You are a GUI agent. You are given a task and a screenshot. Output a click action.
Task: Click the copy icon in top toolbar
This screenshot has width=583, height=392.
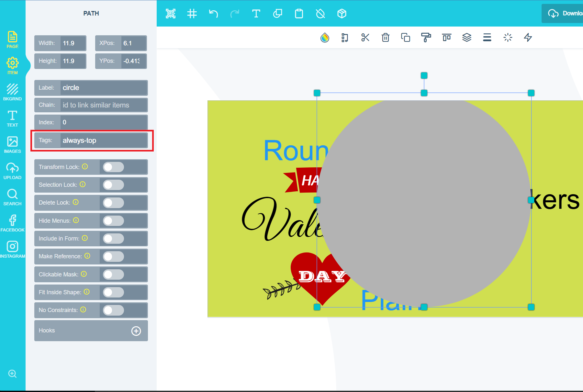tap(277, 14)
